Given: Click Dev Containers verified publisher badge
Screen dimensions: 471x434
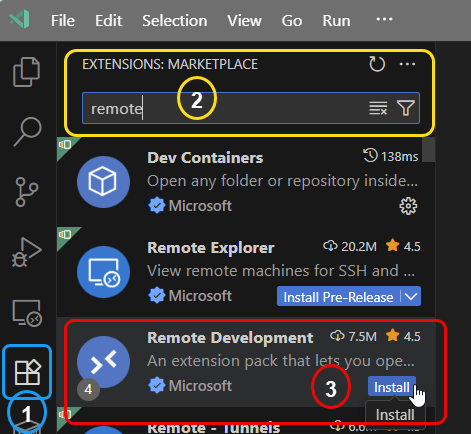Looking at the screenshot, I should [156, 205].
